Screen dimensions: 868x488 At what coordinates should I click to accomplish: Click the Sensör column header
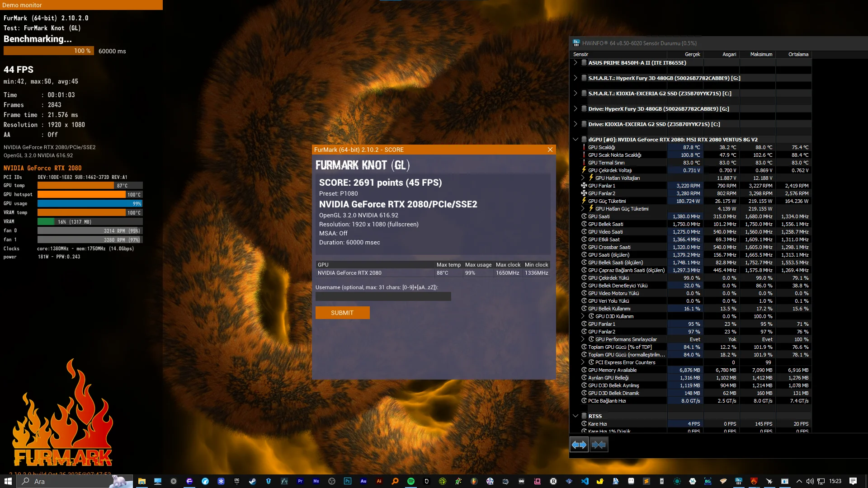[x=618, y=54]
